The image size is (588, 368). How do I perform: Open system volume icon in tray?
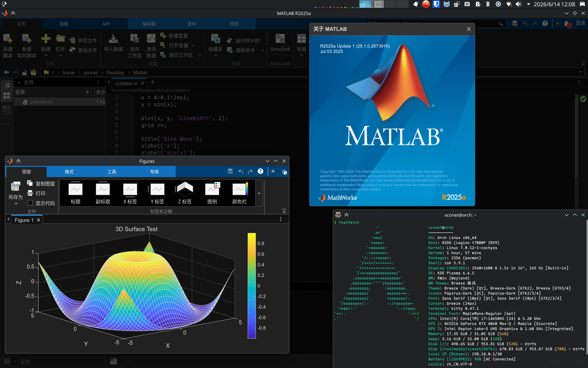coord(518,4)
